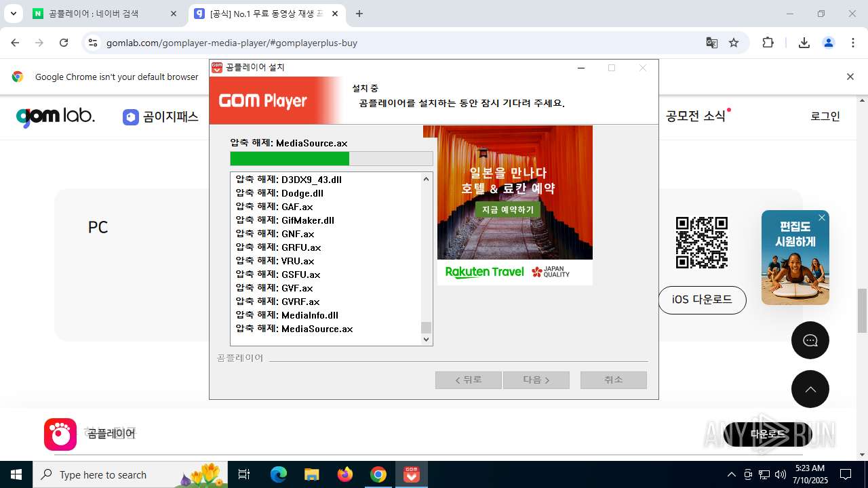The image size is (868, 488).
Task: Switch to Chrome on the taskbar
Action: (x=378, y=474)
